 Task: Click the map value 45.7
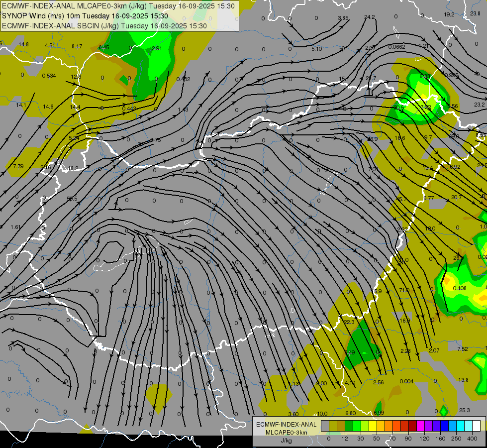[401, 199]
